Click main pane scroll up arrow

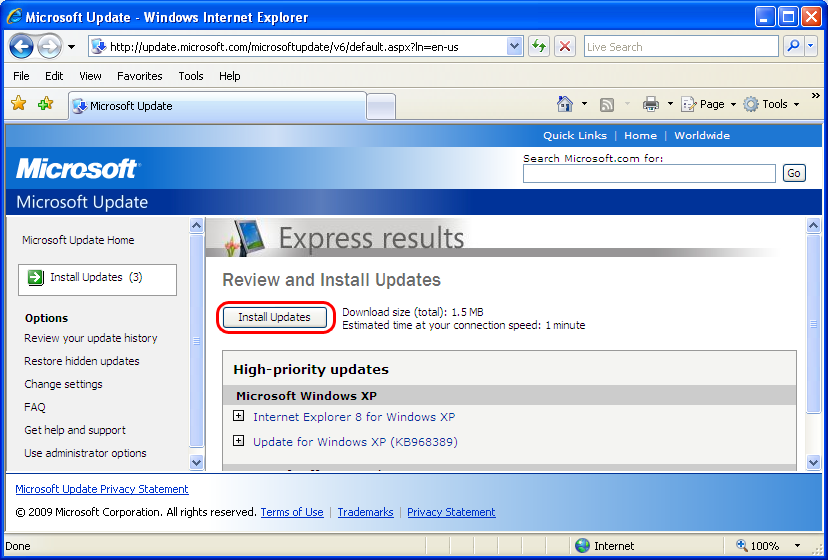tap(814, 226)
